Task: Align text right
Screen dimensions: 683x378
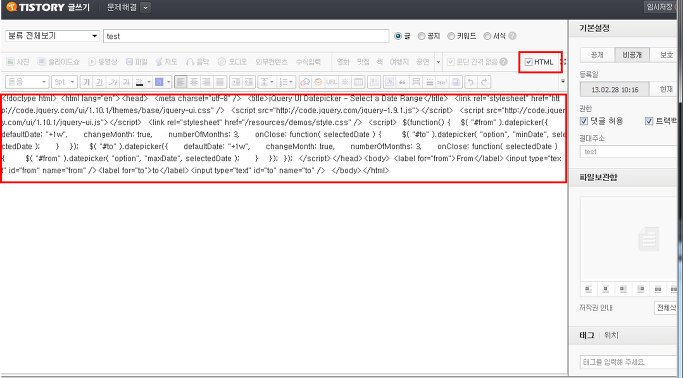Action: tap(207, 82)
